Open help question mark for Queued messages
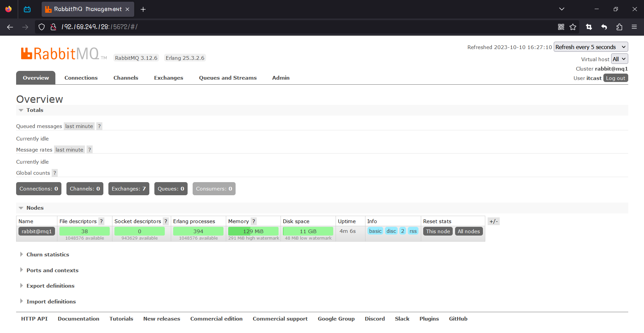644x333 pixels. [99, 126]
